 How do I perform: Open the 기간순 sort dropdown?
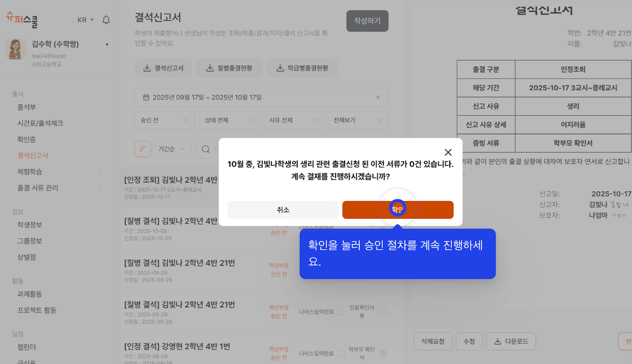point(172,149)
